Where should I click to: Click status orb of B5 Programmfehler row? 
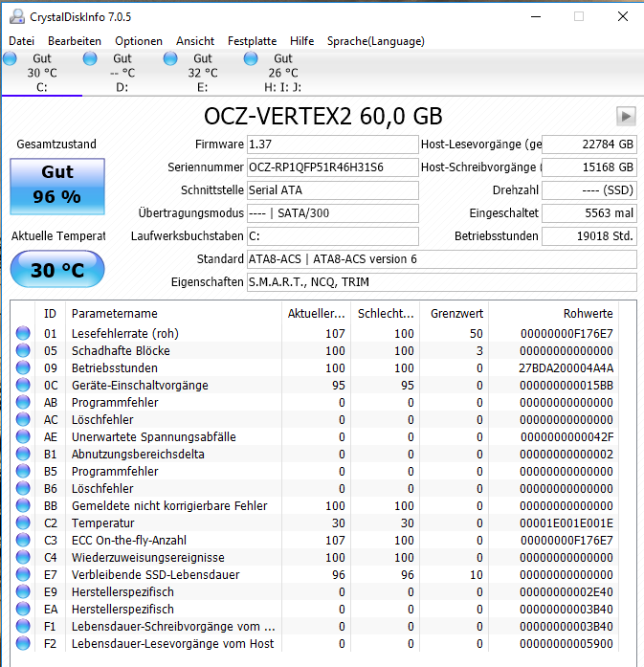23,471
